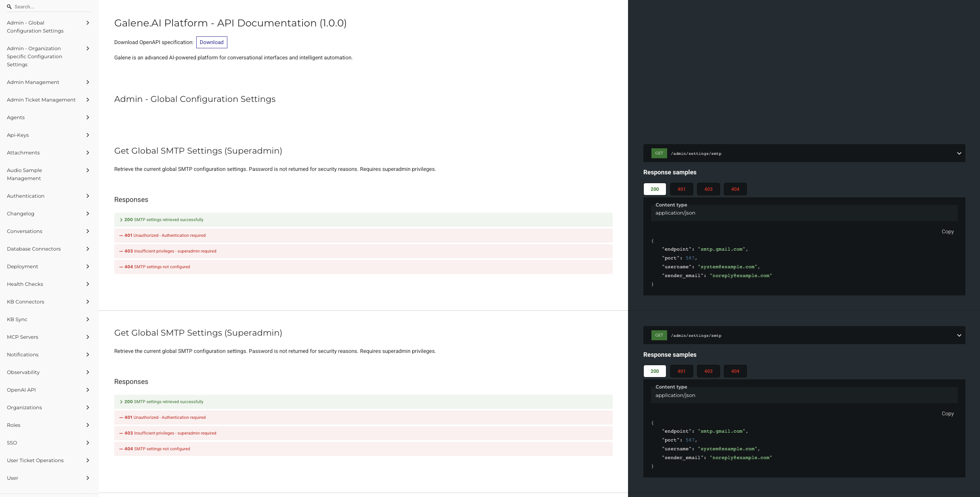
Task: Collapse the bottom GET endpoint panel via its chevron
Action: [959, 335]
